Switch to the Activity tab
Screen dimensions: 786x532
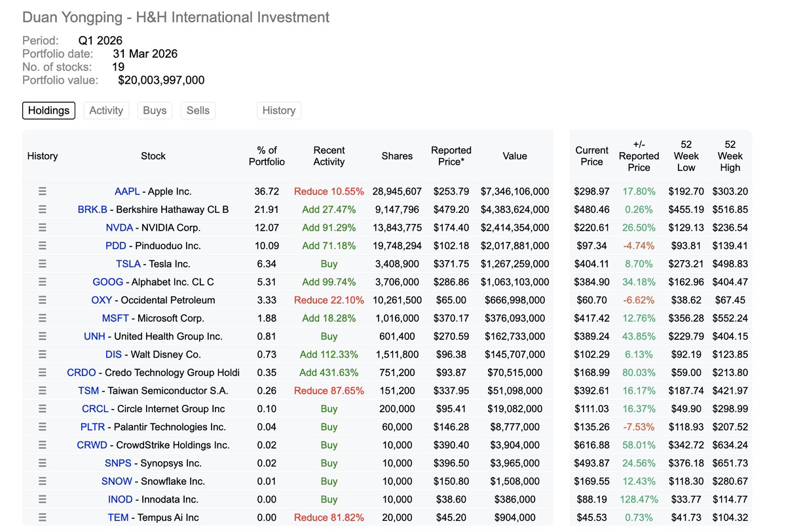point(106,111)
